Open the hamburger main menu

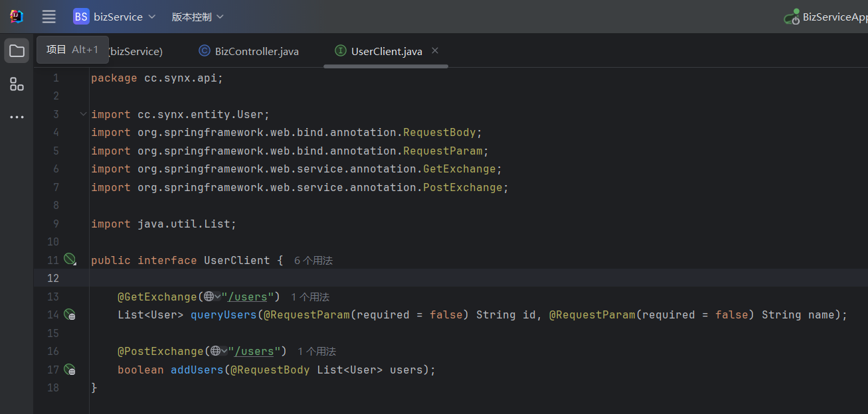click(48, 17)
